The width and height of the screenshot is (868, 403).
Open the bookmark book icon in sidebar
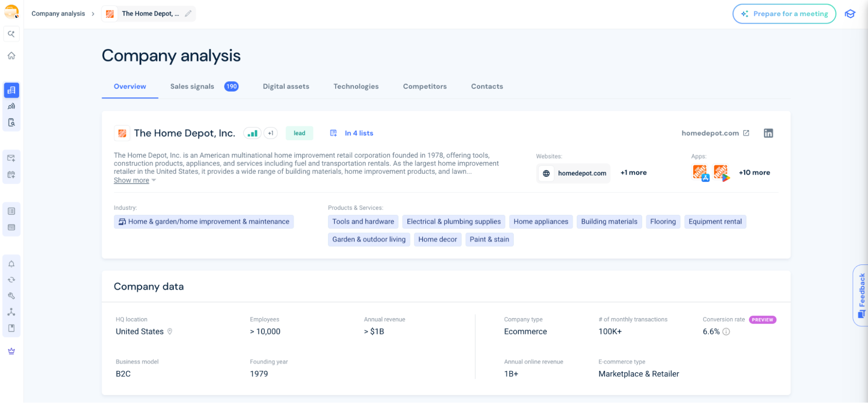(x=11, y=328)
